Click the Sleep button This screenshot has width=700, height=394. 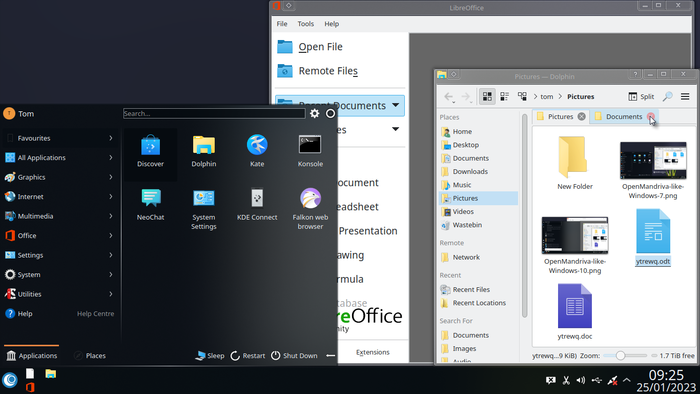(210, 356)
